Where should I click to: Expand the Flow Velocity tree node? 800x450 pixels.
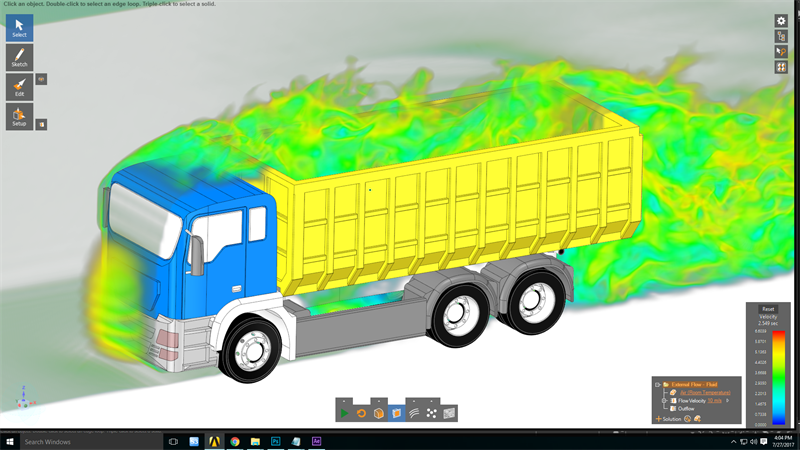coord(665,400)
